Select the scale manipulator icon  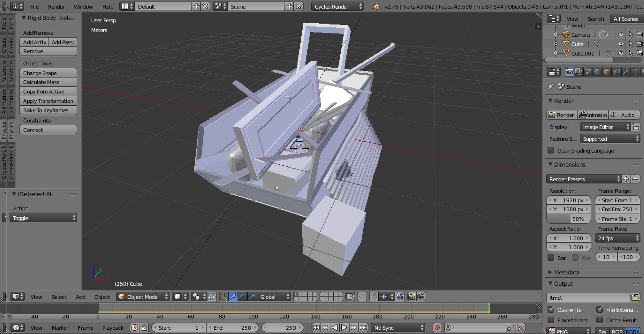pyautogui.click(x=252, y=297)
